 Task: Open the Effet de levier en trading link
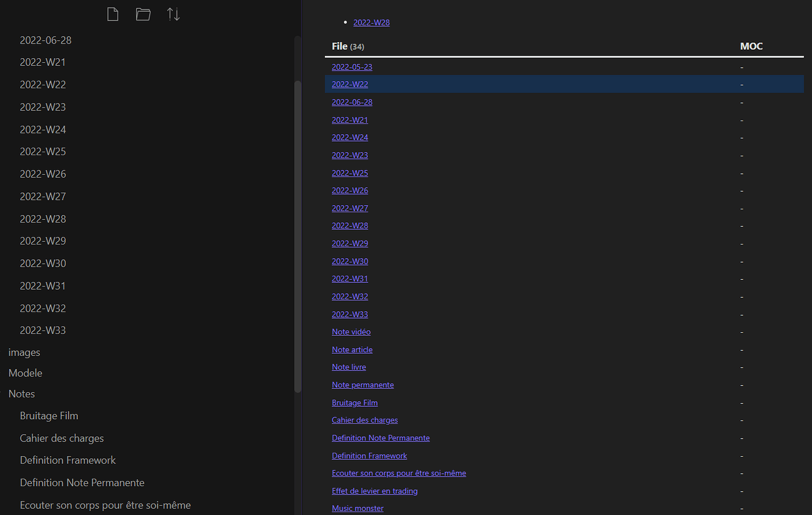374,490
